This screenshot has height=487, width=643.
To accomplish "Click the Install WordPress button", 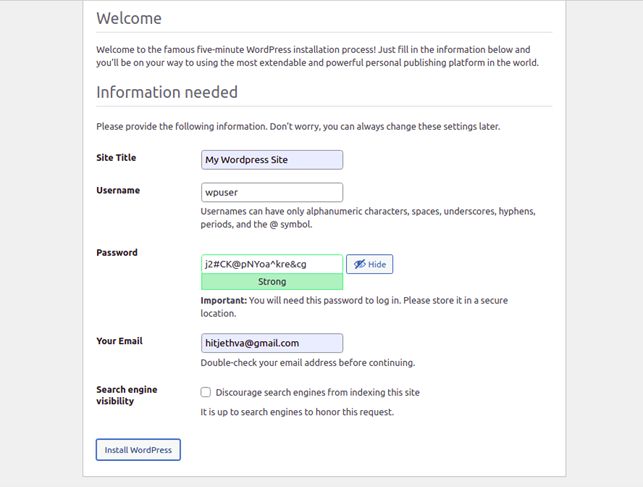I will (138, 450).
